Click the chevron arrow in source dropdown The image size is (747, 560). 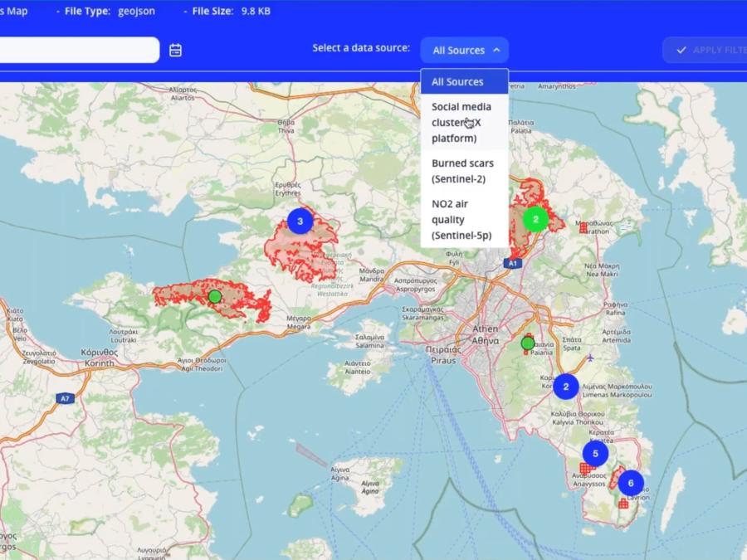tap(496, 50)
